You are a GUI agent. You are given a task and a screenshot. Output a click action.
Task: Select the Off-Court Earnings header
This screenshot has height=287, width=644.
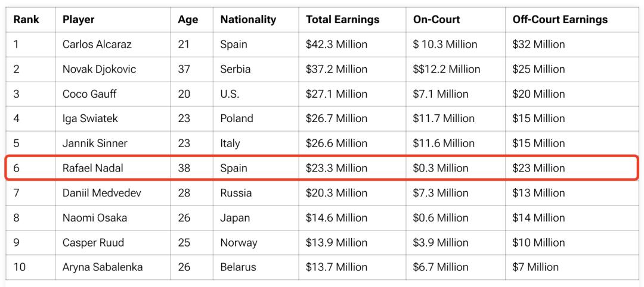click(560, 20)
